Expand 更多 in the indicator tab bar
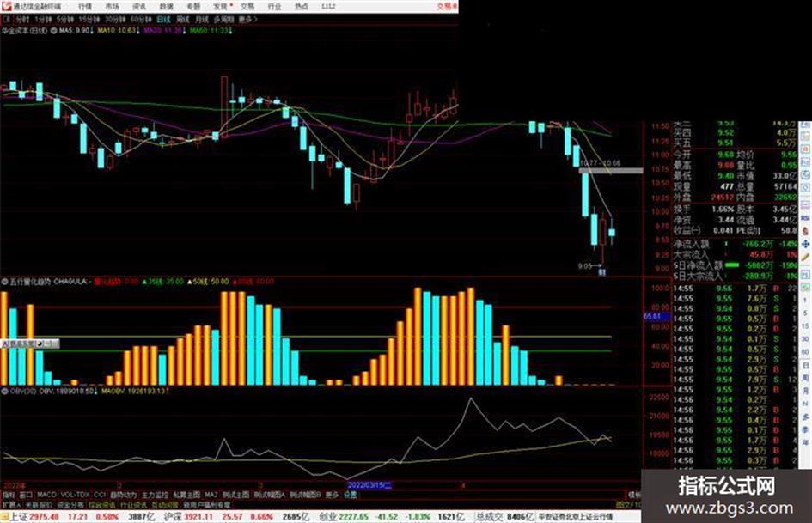 332,495
